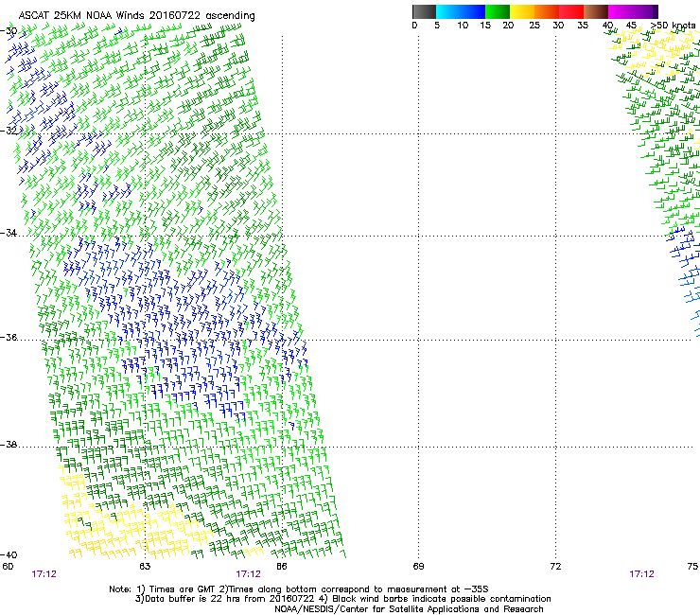This screenshot has width=700, height=615.
Task: Click the title "ASCAT 25KM NOAA Winds 20160722 ascending"
Action: pyautogui.click(x=136, y=16)
